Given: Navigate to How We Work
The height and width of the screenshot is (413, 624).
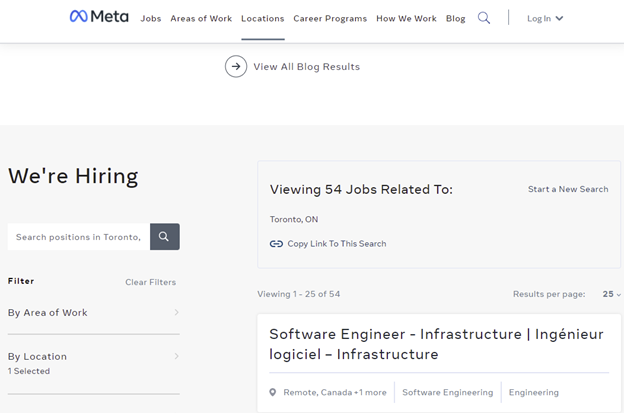Looking at the screenshot, I should click(x=406, y=18).
